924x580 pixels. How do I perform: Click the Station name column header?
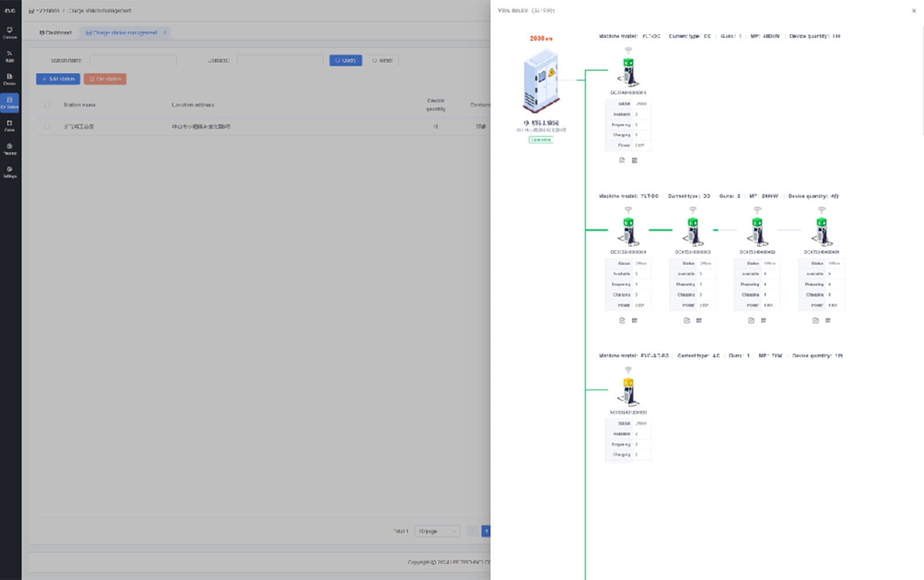coord(80,105)
